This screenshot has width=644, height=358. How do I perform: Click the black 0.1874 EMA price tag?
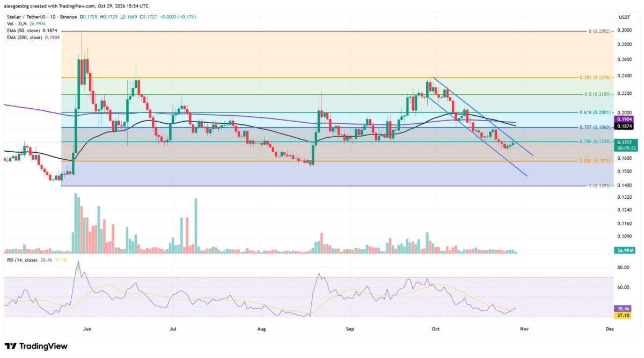[x=625, y=126]
